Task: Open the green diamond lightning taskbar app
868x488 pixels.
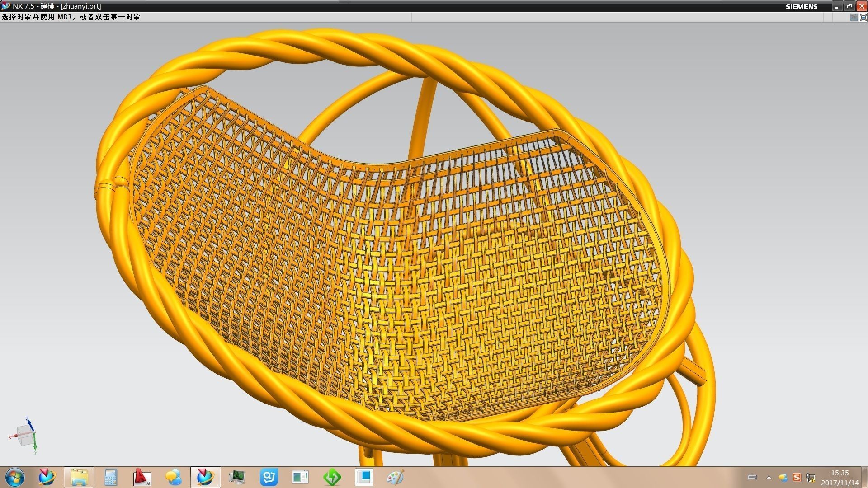Action: [332, 477]
